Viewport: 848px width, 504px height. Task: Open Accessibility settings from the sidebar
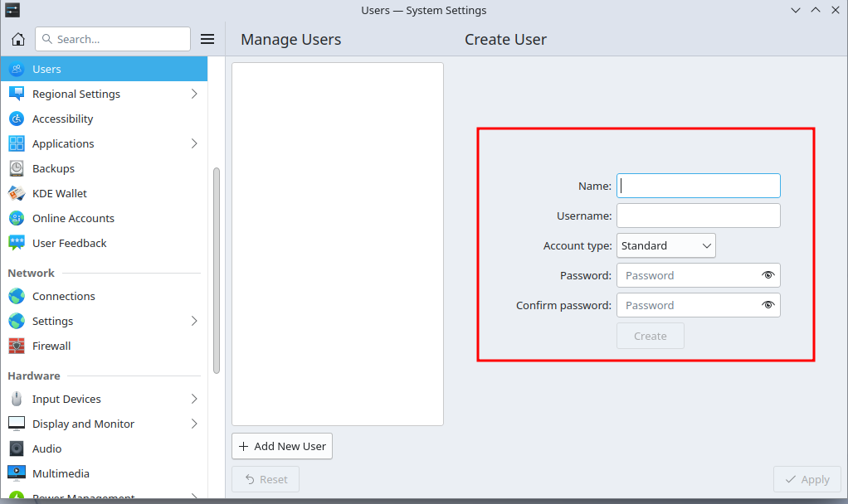click(62, 119)
